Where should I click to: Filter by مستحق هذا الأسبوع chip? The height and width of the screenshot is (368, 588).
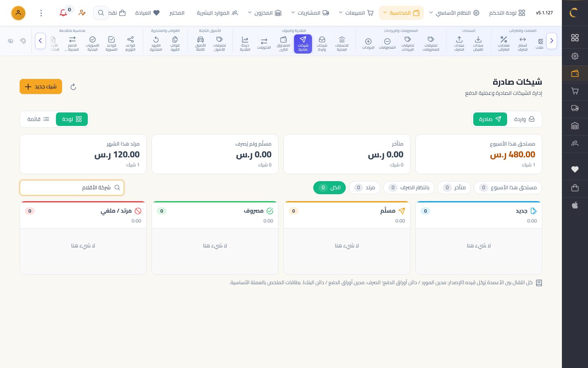coord(508,188)
